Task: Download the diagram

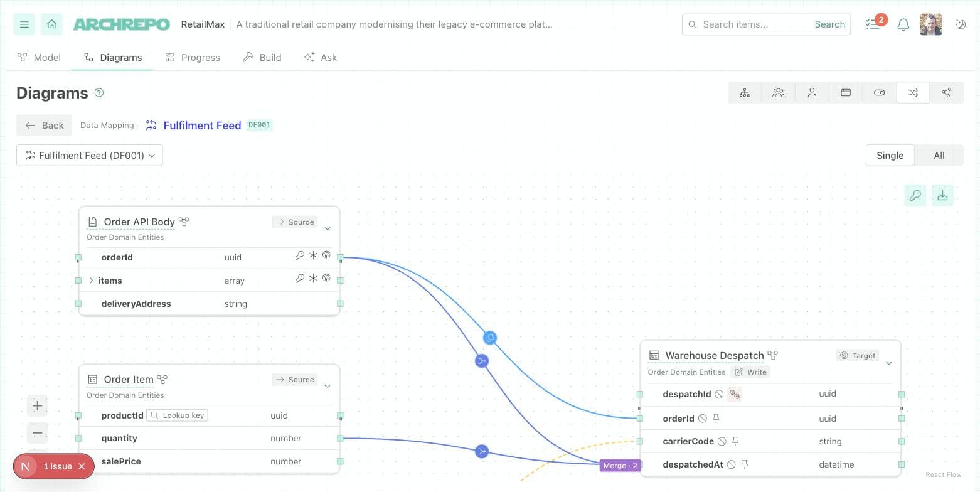Action: (x=942, y=196)
